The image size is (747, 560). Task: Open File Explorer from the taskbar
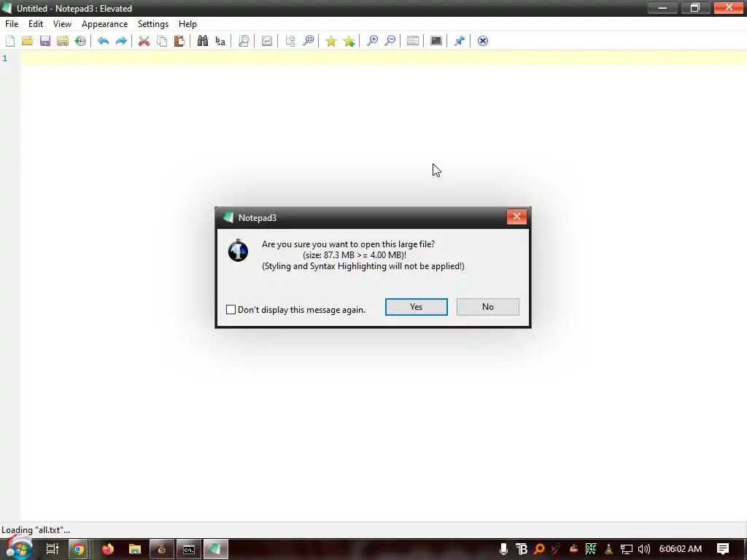(135, 549)
